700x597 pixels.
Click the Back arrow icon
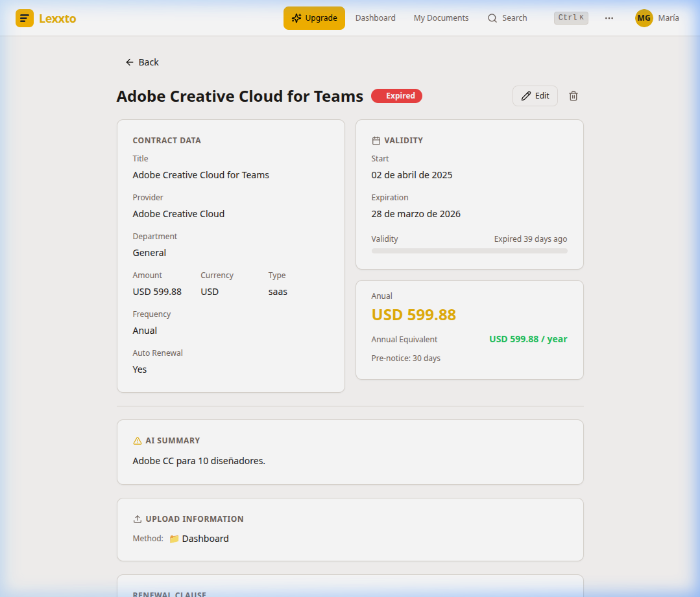coord(130,62)
